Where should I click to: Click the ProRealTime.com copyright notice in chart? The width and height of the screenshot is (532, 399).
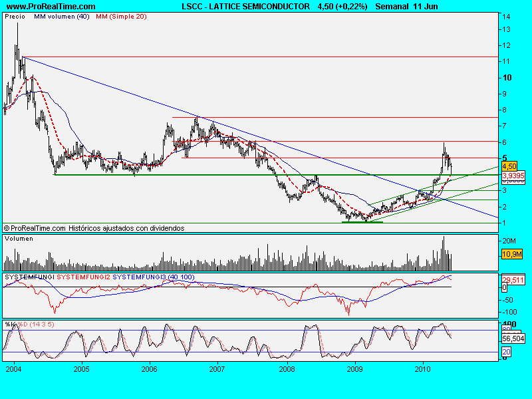coord(94,228)
